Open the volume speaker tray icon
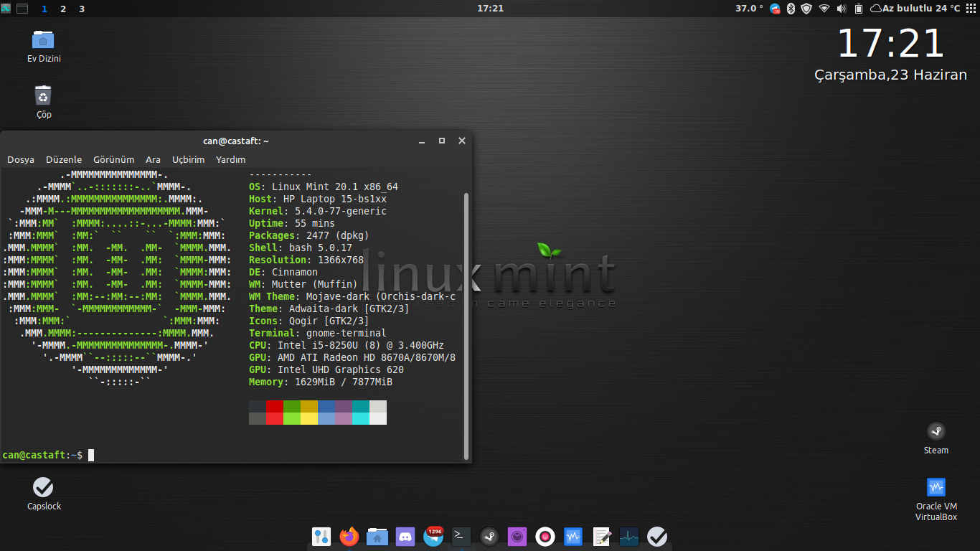This screenshot has height=551, width=980. pos(842,9)
